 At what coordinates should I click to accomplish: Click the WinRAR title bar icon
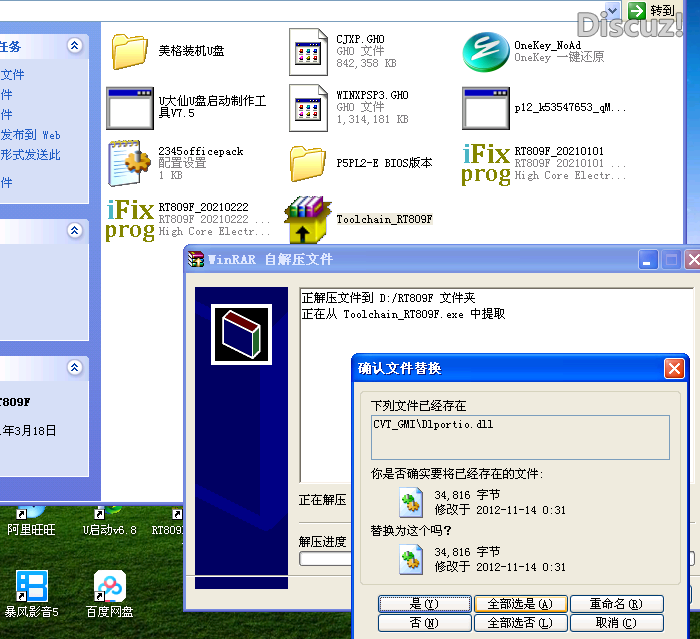click(196, 259)
